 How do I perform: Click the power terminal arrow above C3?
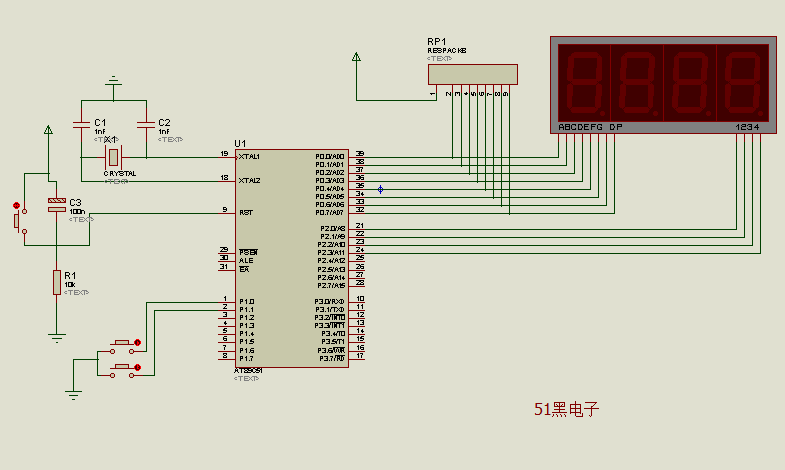[48, 130]
